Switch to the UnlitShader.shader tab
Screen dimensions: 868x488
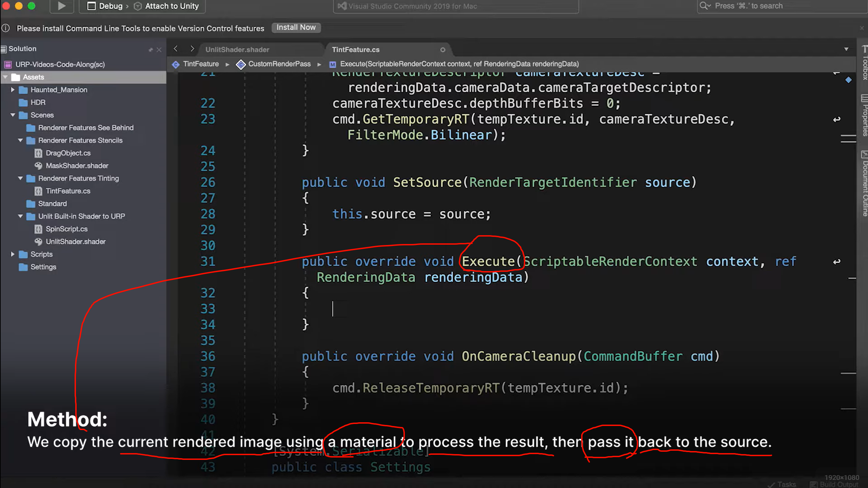pyautogui.click(x=237, y=49)
